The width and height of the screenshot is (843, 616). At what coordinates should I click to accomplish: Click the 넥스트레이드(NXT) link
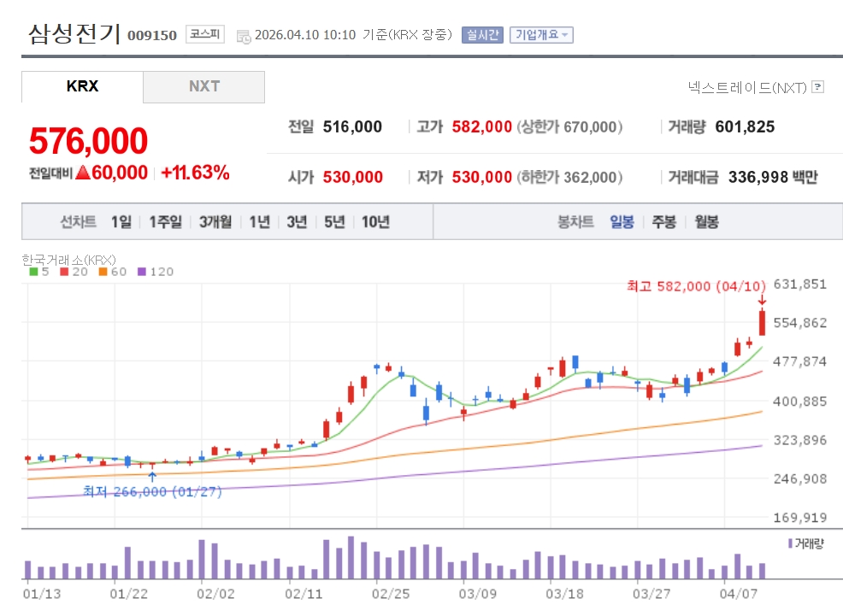747,87
